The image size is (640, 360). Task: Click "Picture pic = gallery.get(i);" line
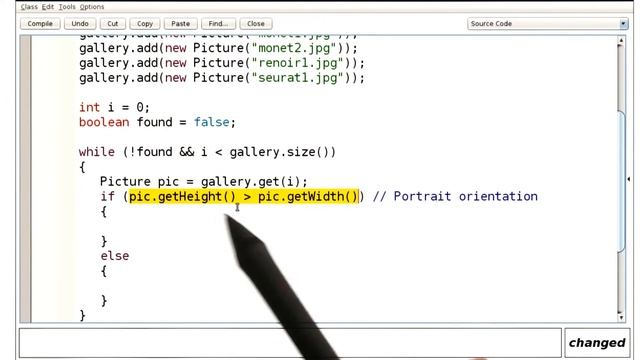[203, 181]
